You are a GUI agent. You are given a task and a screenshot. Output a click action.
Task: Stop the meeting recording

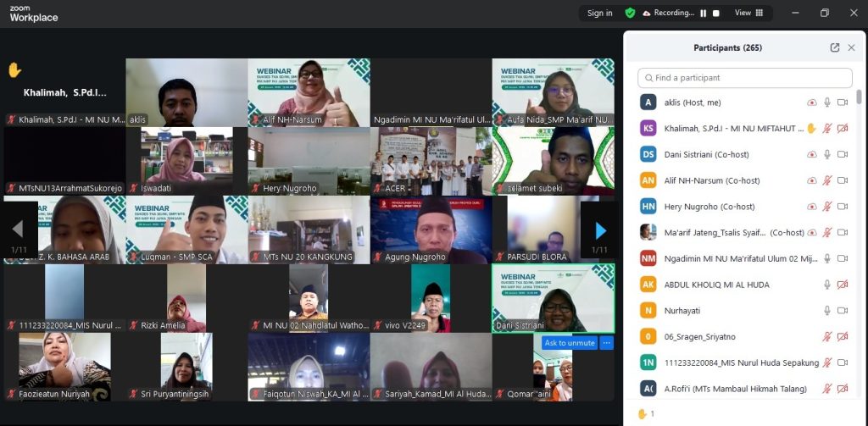tap(716, 13)
